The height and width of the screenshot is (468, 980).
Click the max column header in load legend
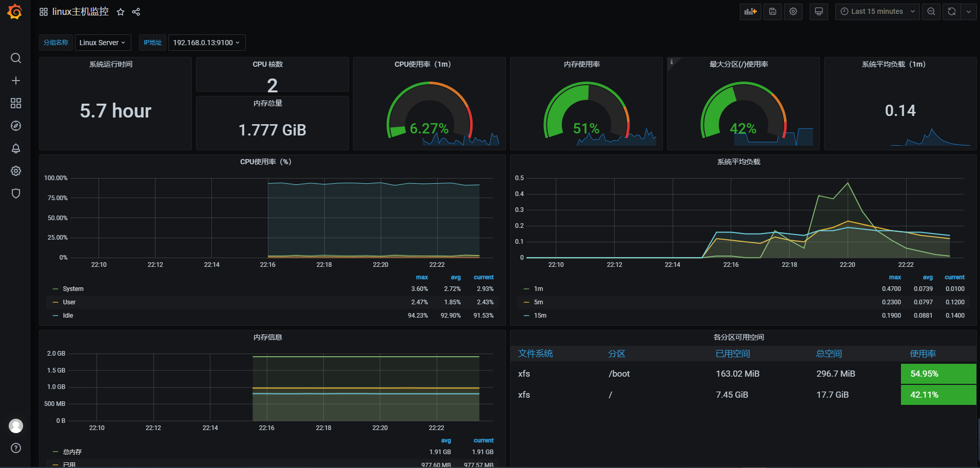point(895,277)
